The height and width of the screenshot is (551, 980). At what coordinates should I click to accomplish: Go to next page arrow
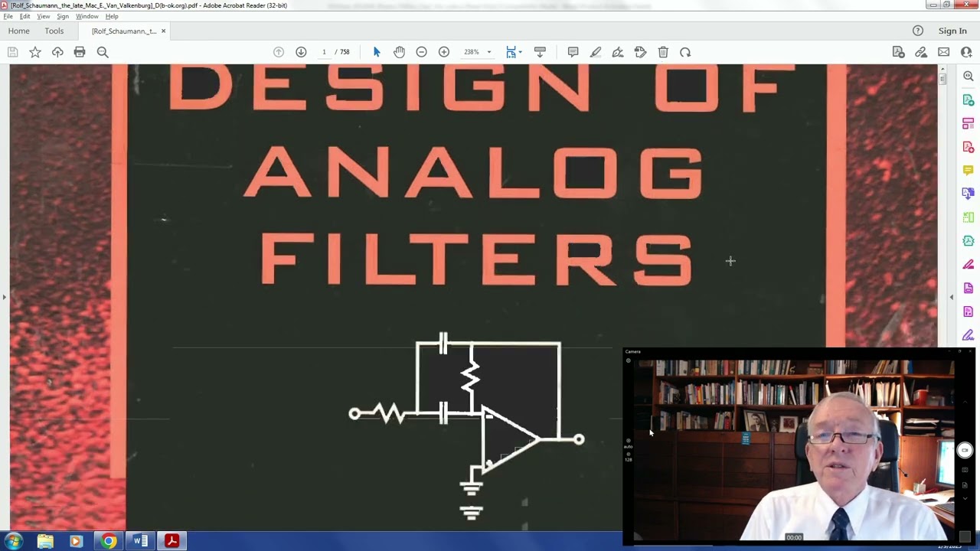[x=301, y=52]
